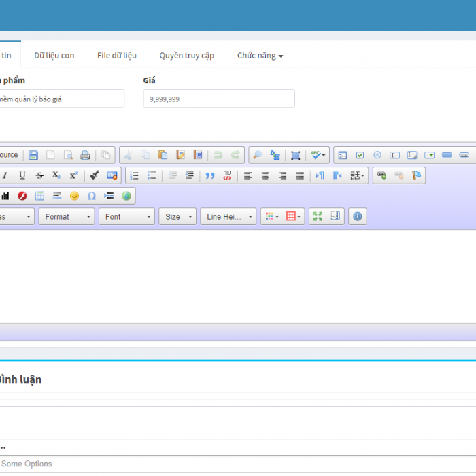Screen dimensions: 476x476
Task: Click the Save icon in editor toolbar
Action: pos(33,155)
